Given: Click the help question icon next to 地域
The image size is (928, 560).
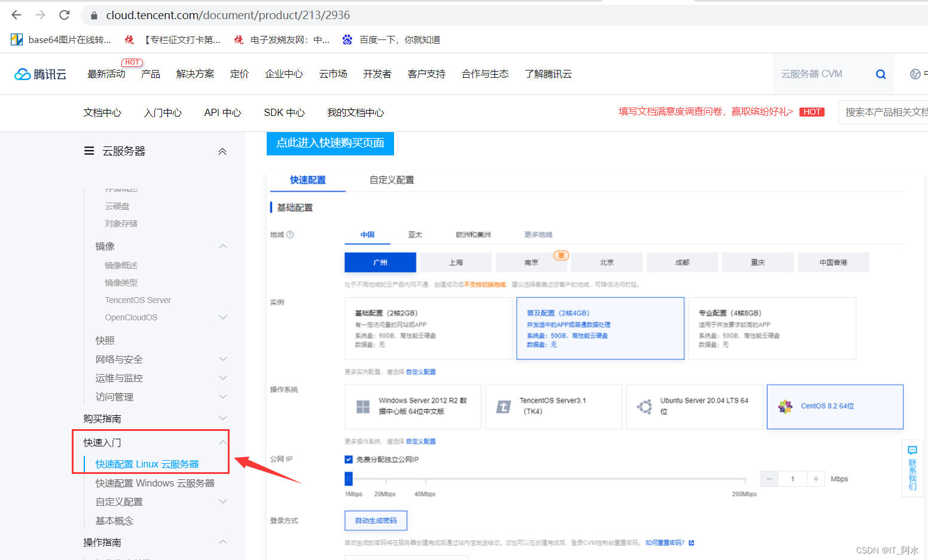Looking at the screenshot, I should (x=290, y=235).
